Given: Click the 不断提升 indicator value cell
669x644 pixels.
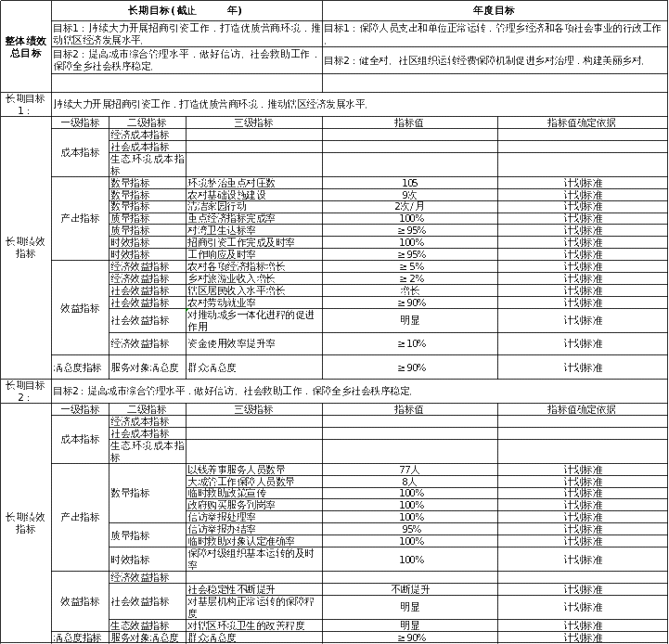Looking at the screenshot, I should (x=410, y=588).
